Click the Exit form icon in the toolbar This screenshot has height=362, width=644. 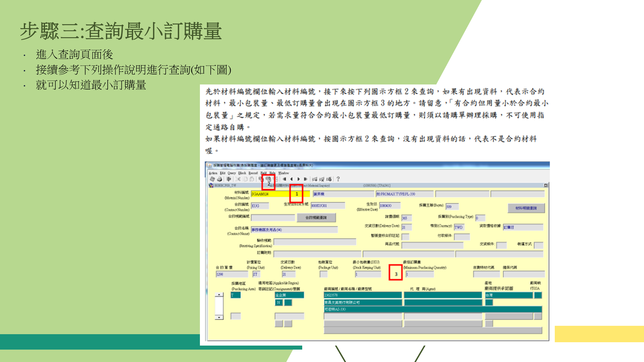(229, 179)
